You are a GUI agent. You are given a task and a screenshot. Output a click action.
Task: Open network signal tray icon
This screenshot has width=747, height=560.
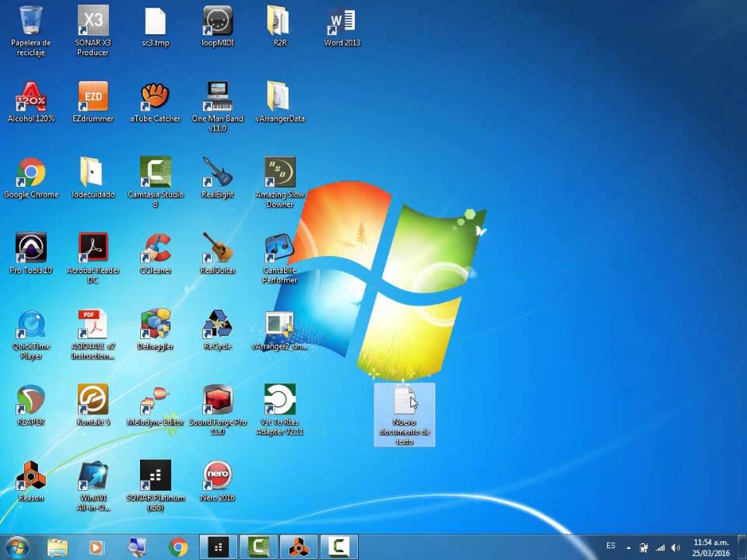click(660, 548)
